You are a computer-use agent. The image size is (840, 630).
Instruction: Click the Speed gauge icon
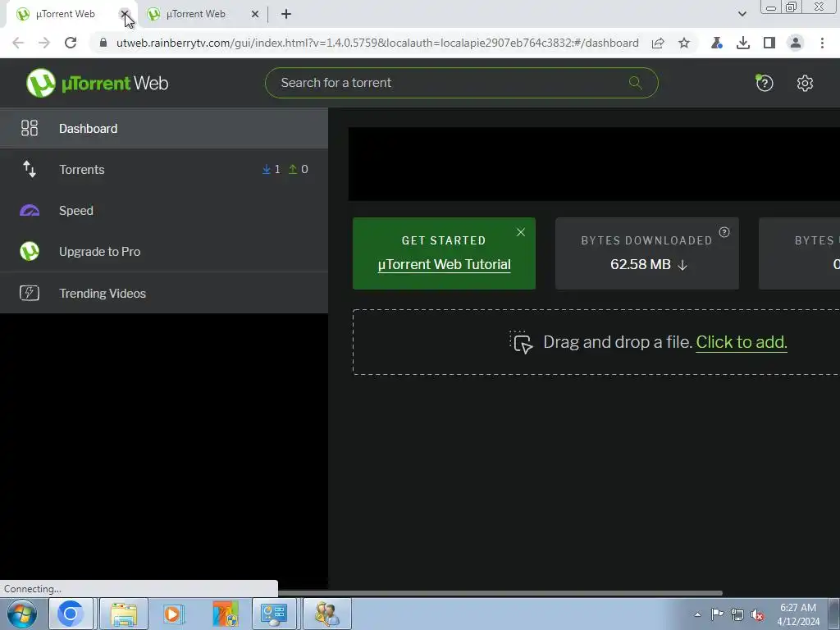[30, 211]
